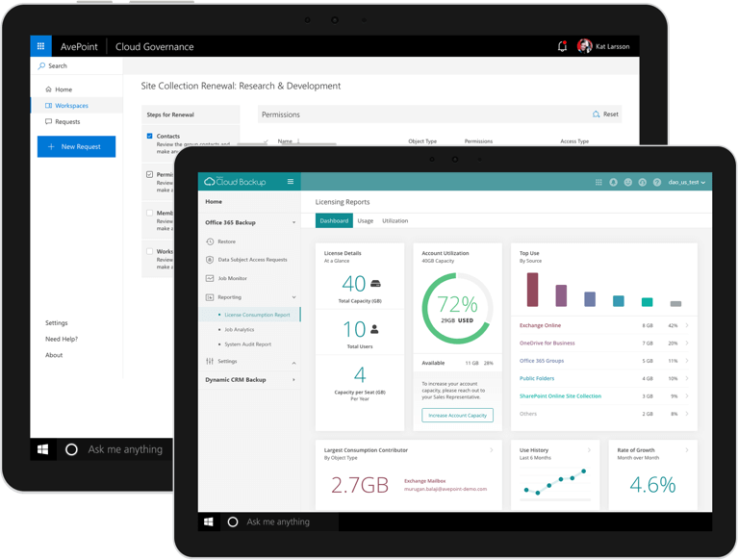This screenshot has width=738, height=560.
Task: Click the Search field in Cloud Governance
Action: pyautogui.click(x=77, y=65)
